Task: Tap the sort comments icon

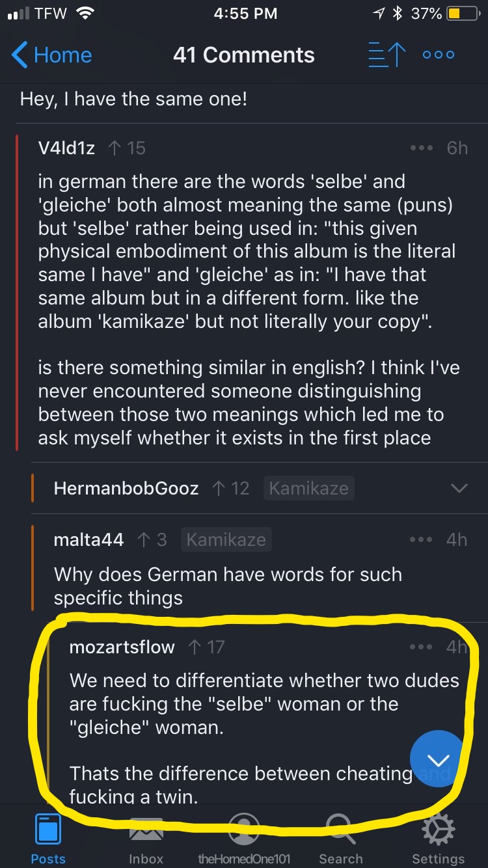Action: (x=386, y=55)
